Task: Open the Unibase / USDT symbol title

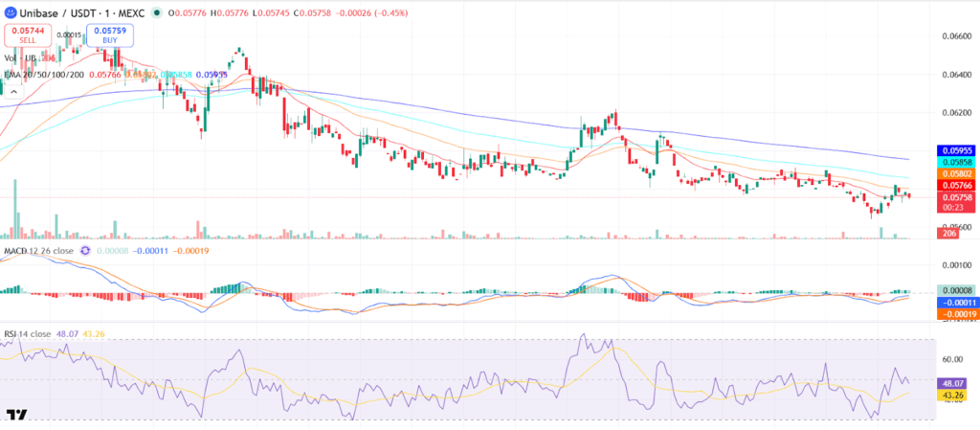Action: pyautogui.click(x=84, y=13)
